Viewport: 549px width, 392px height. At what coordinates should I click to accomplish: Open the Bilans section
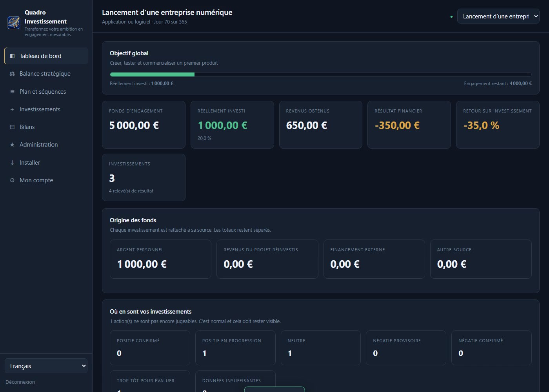(46, 127)
